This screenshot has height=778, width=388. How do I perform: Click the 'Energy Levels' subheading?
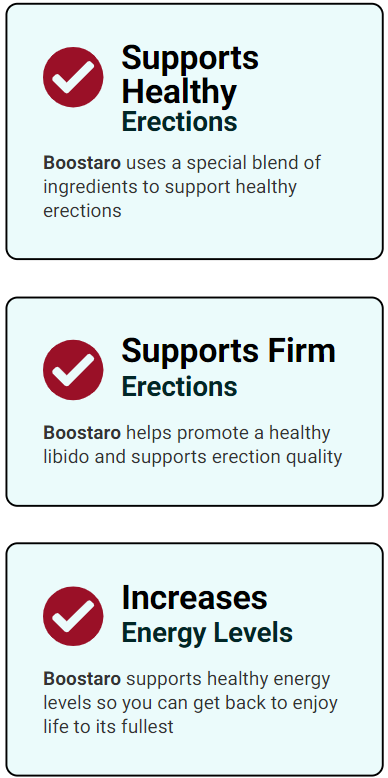pos(207,633)
